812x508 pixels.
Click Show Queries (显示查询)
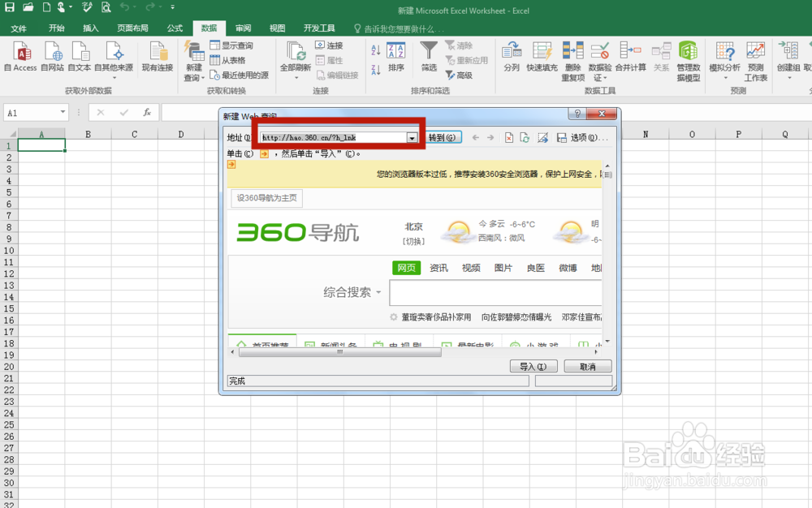click(x=231, y=45)
